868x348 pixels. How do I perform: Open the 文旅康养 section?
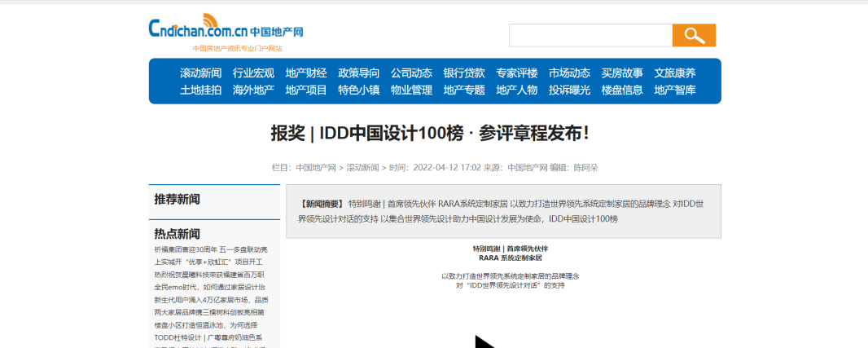[675, 73]
